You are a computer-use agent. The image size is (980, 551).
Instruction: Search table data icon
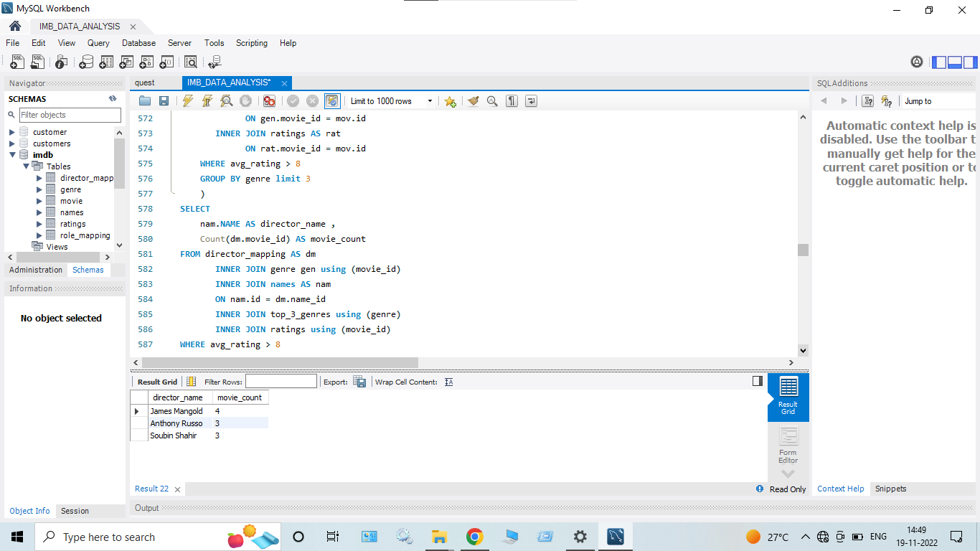tap(191, 62)
